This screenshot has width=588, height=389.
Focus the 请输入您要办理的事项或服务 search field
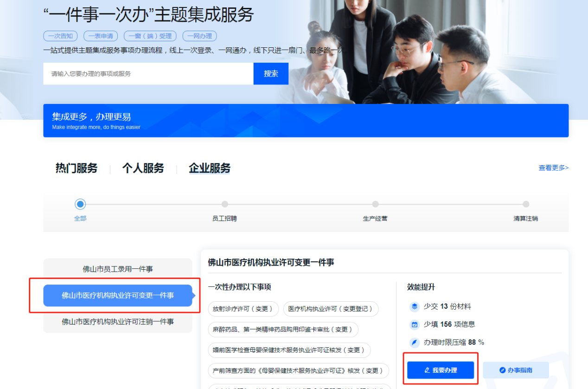(148, 74)
